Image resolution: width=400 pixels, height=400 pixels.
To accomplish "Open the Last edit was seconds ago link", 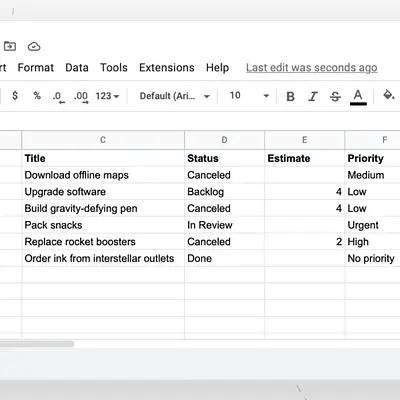I will pyautogui.click(x=312, y=68).
